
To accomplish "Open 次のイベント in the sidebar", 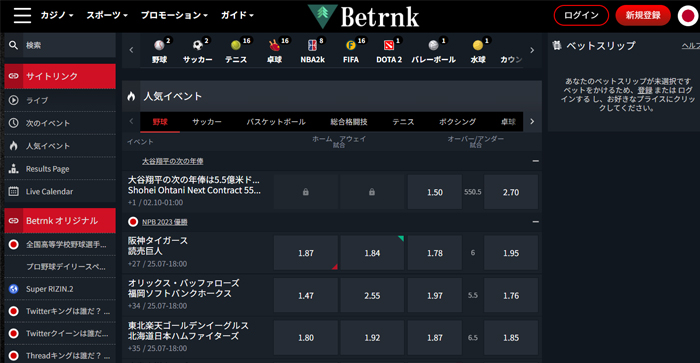I will (60, 123).
